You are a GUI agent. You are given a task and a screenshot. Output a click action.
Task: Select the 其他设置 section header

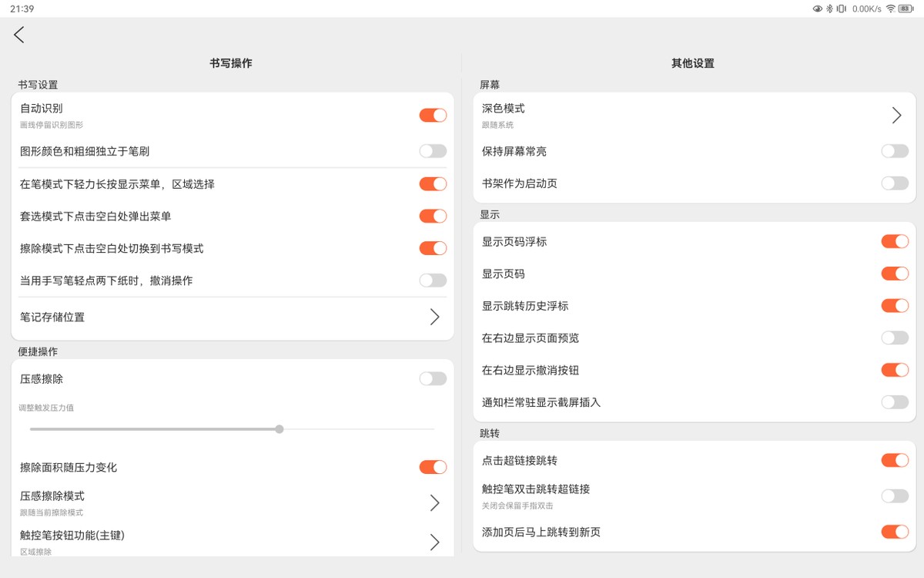(693, 63)
